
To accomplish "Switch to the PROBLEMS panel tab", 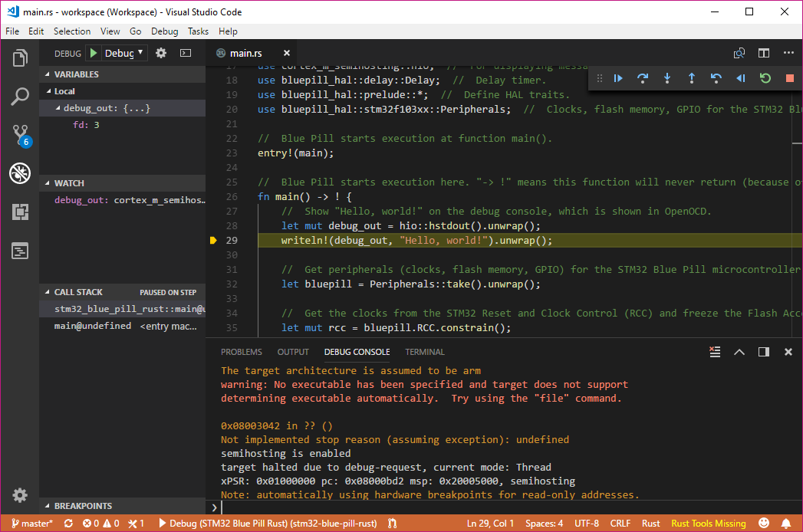I will click(x=242, y=352).
